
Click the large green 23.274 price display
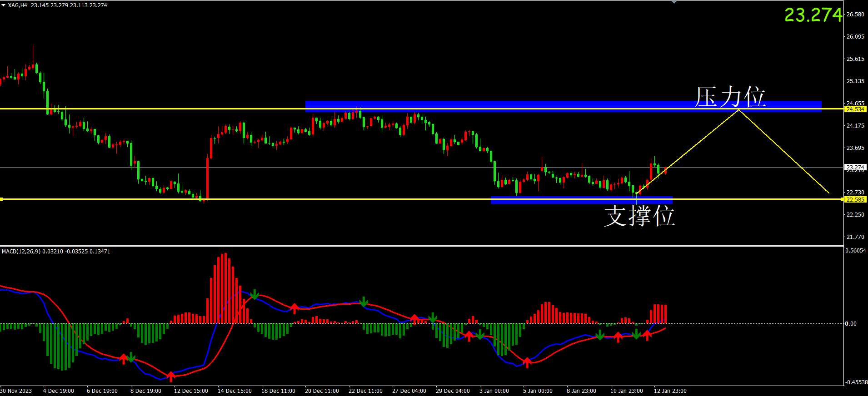point(813,15)
